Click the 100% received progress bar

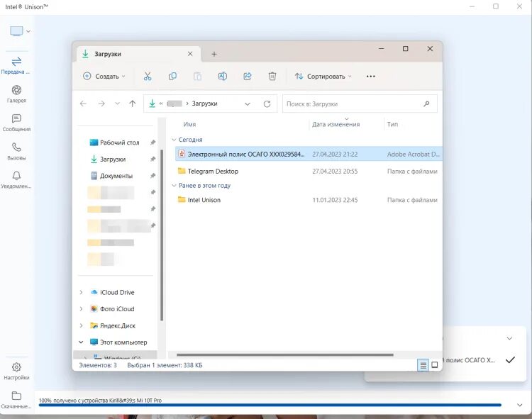(x=270, y=405)
